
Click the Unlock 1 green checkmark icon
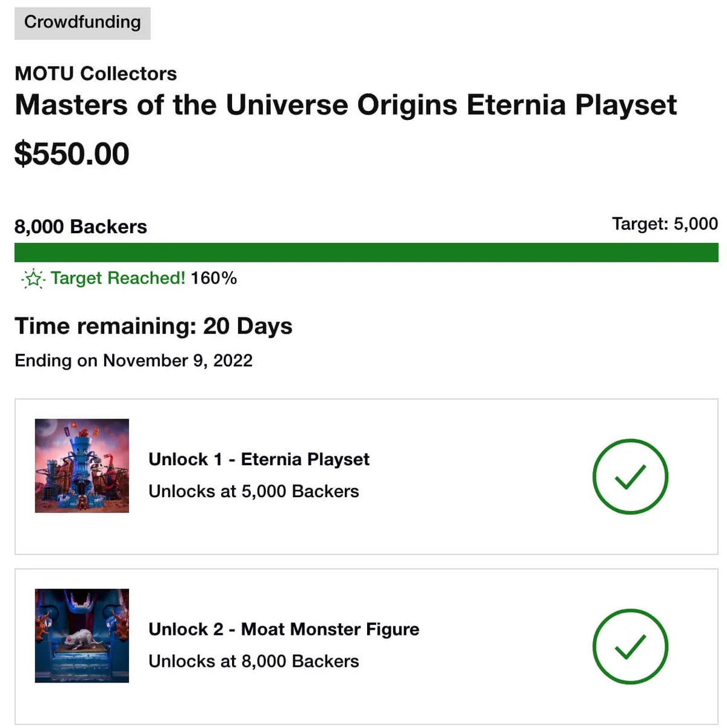[x=630, y=477]
